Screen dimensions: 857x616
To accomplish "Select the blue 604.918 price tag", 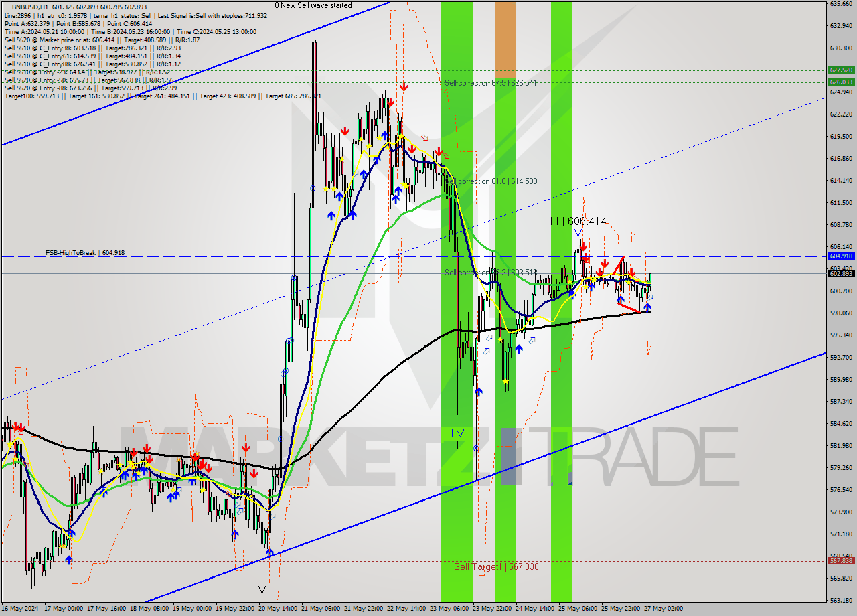I will tap(841, 256).
